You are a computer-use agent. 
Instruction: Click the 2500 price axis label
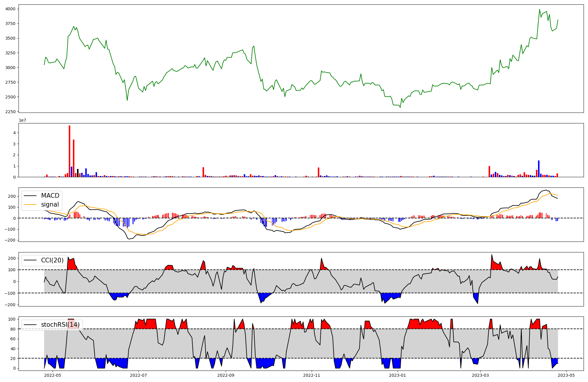tap(10, 97)
